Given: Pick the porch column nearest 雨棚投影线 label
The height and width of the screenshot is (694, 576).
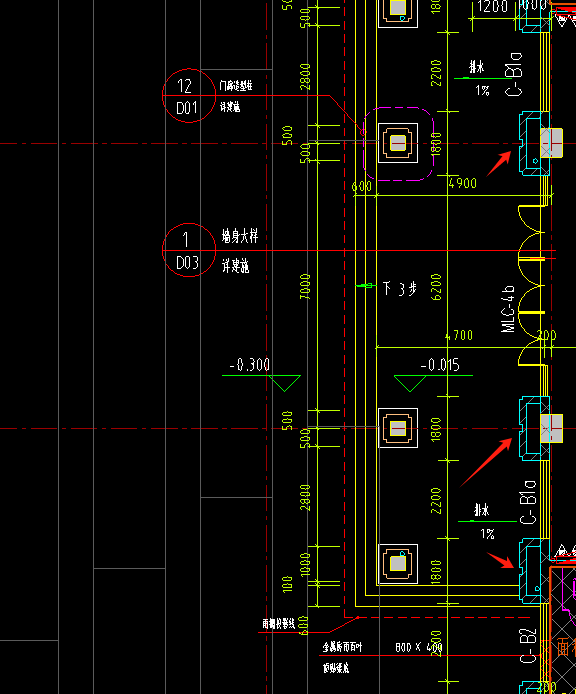Looking at the screenshot, I should click(398, 564).
